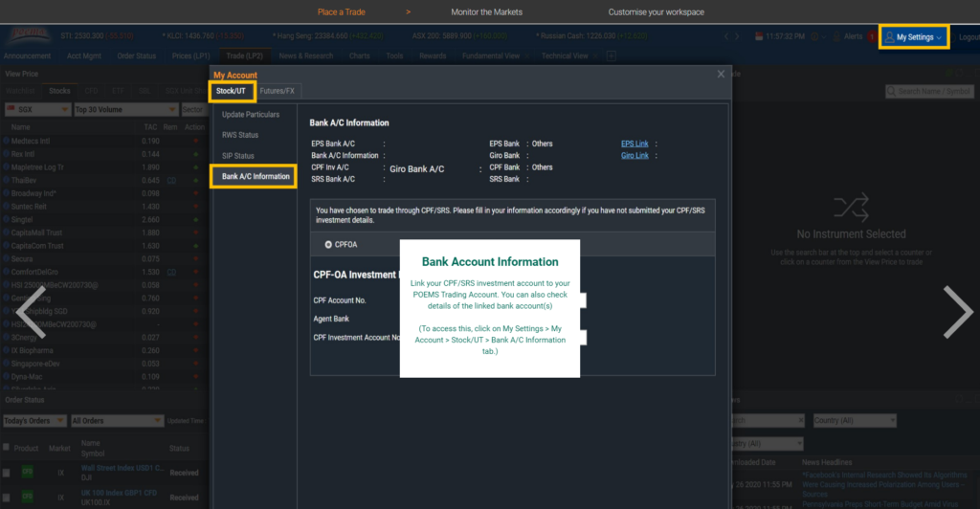Image resolution: width=980 pixels, height=509 pixels.
Task: Click the CFD product icon for Wall Street Index
Action: (x=28, y=472)
